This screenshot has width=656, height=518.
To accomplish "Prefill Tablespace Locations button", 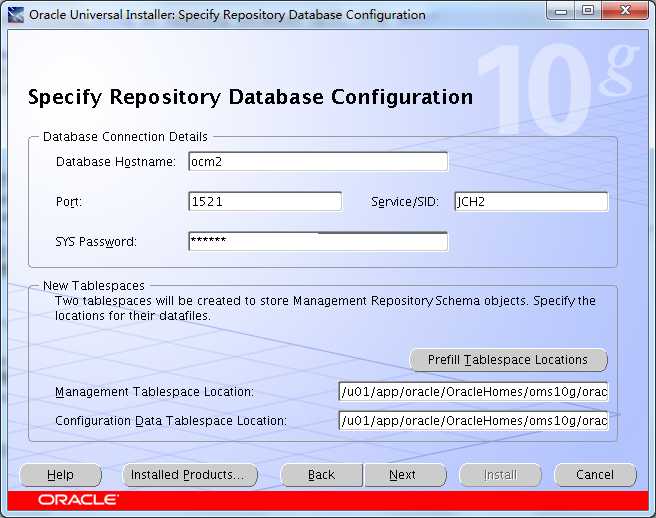I will tap(508, 360).
